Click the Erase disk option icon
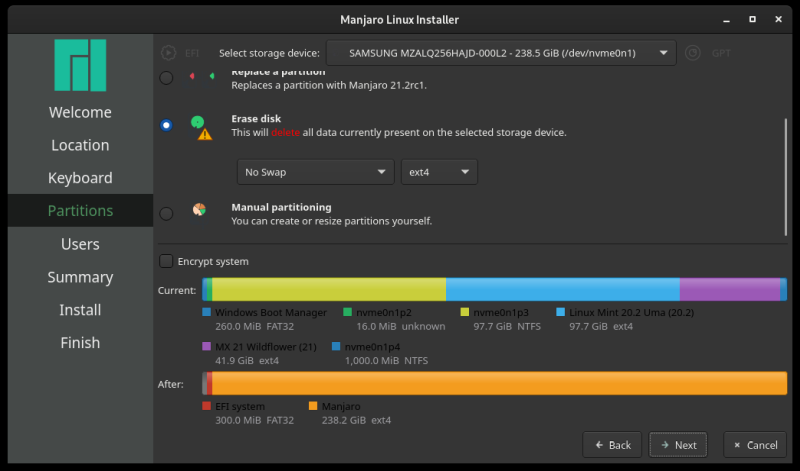 (x=198, y=122)
